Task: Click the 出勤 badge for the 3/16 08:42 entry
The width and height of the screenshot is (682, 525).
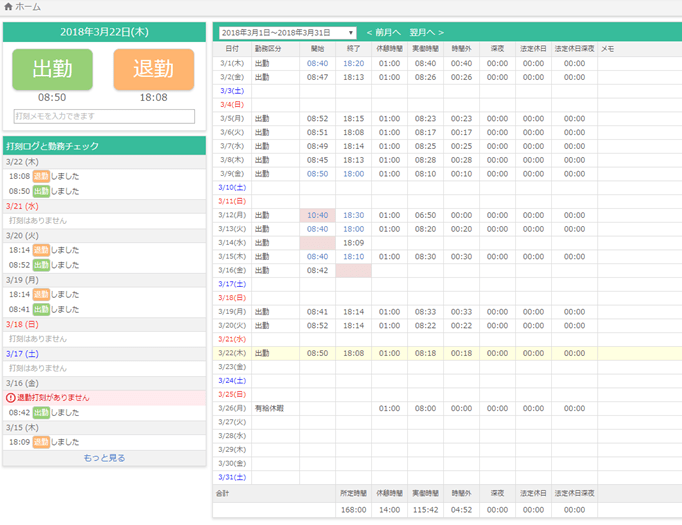Action: tap(41, 413)
